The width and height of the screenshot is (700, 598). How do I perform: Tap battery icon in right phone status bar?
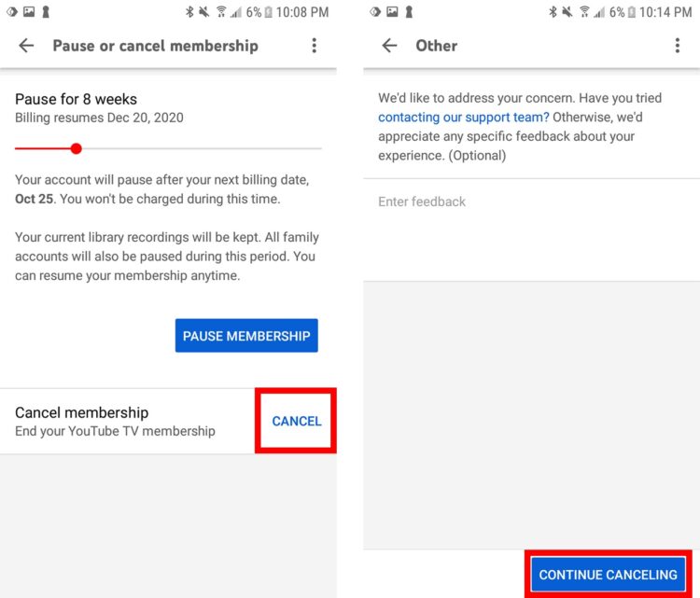point(632,12)
